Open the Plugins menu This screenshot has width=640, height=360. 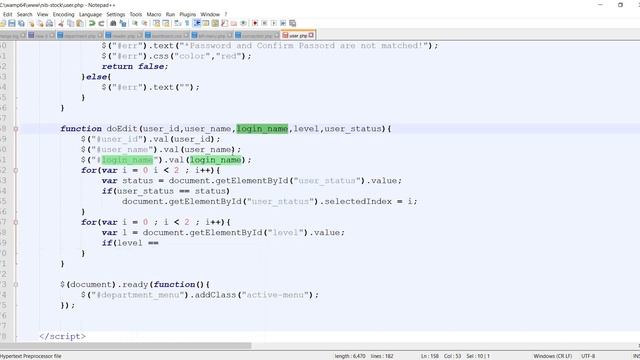(188, 14)
